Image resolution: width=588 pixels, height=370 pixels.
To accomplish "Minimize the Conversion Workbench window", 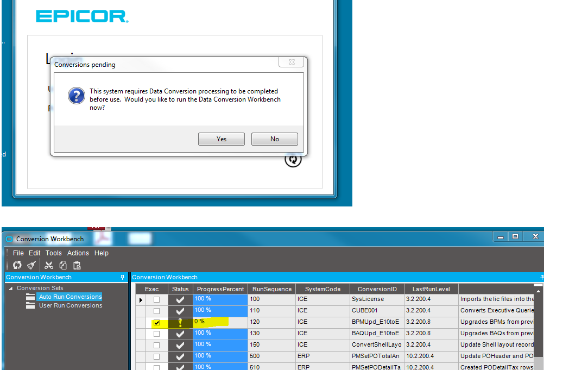I will [500, 236].
